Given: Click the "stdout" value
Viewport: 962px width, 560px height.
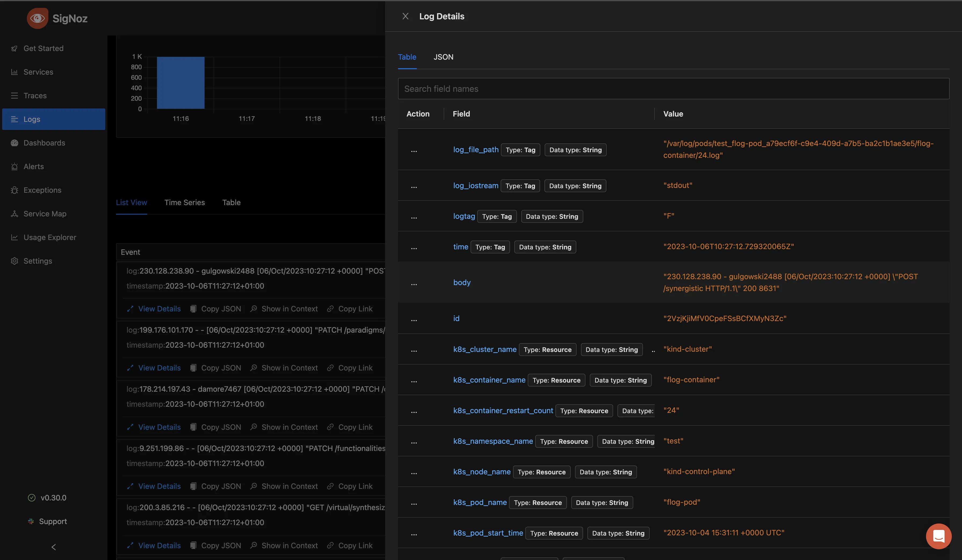Looking at the screenshot, I should click(x=678, y=186).
